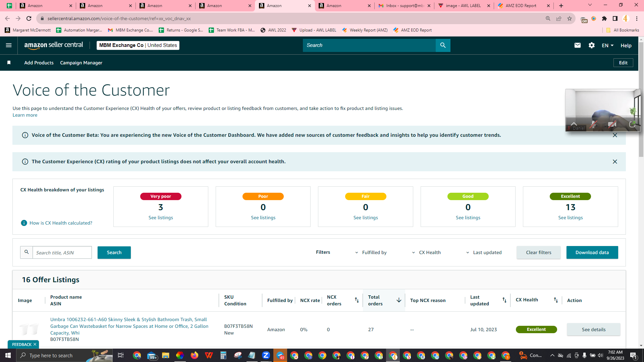
Task: Open How is CX Health calculated link
Action: [61, 223]
